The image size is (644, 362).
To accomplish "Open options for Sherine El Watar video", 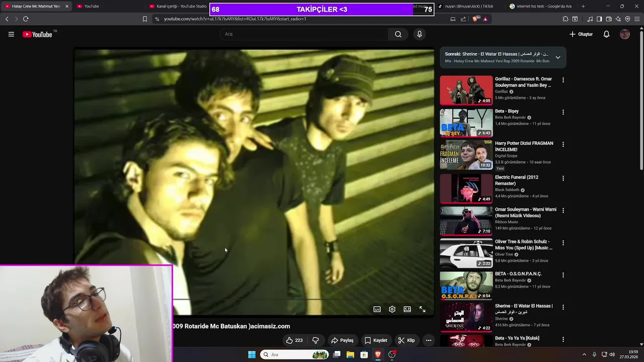I will click(x=563, y=307).
